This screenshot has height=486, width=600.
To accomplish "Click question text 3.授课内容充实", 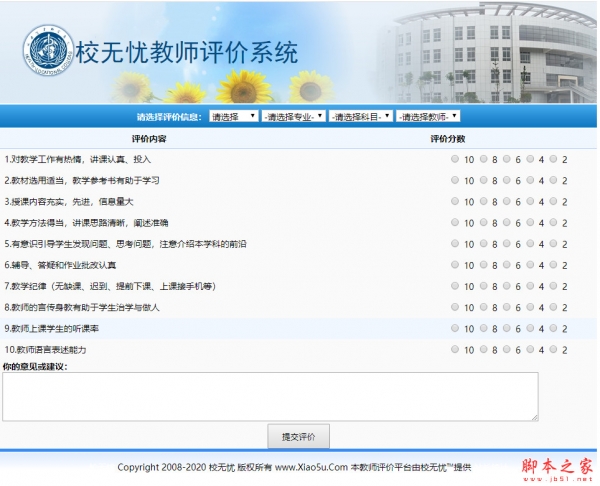I will (68, 201).
